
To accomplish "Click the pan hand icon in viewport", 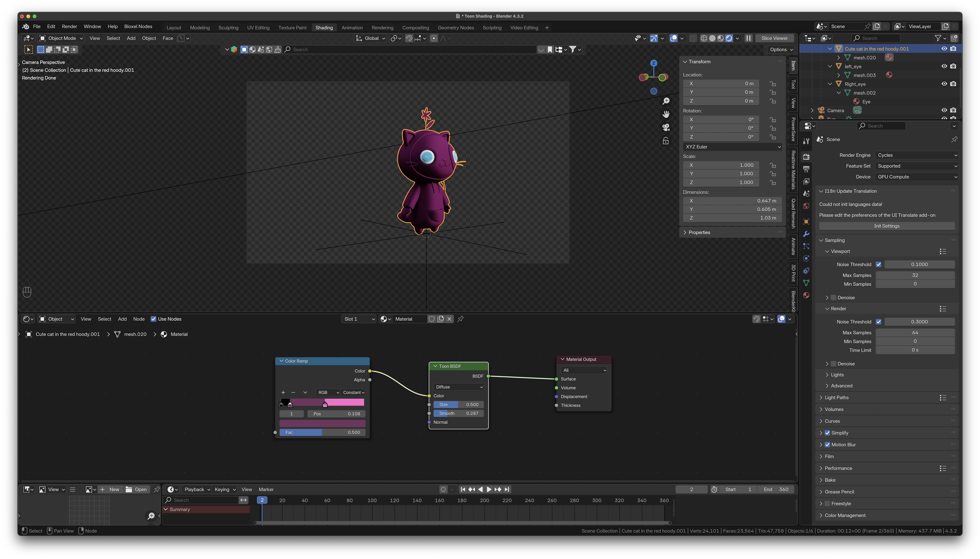I will pos(666,114).
